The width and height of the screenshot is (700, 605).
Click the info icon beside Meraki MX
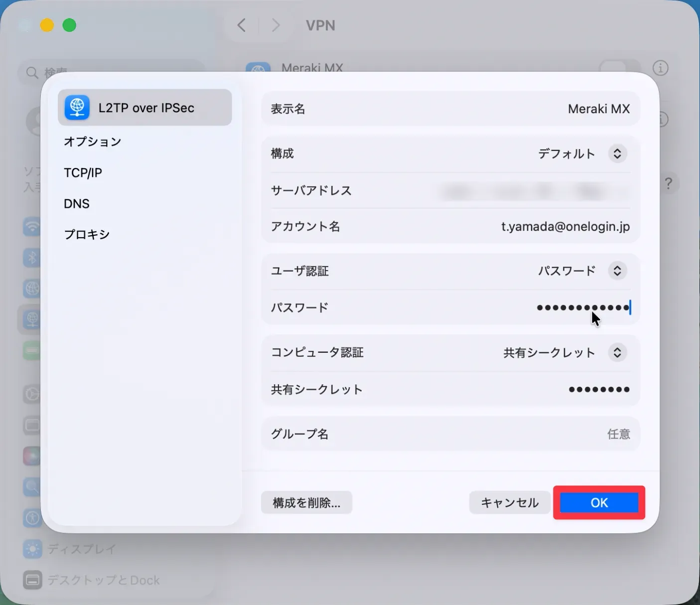(660, 68)
